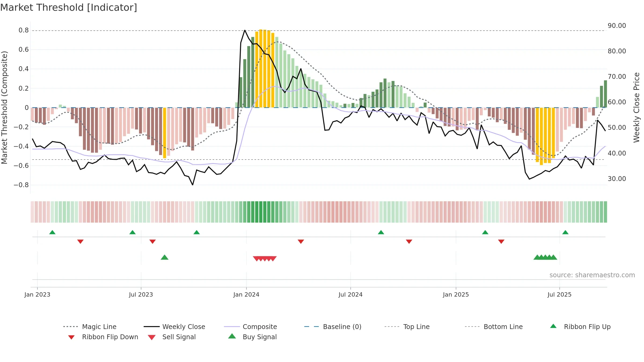The image size is (644, 362).
Task: Click the final dark green bar at chart's right edge
Action: click(605, 94)
